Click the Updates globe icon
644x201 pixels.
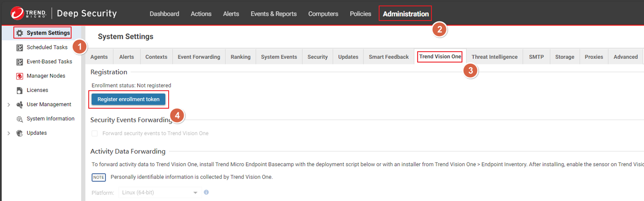click(x=20, y=133)
